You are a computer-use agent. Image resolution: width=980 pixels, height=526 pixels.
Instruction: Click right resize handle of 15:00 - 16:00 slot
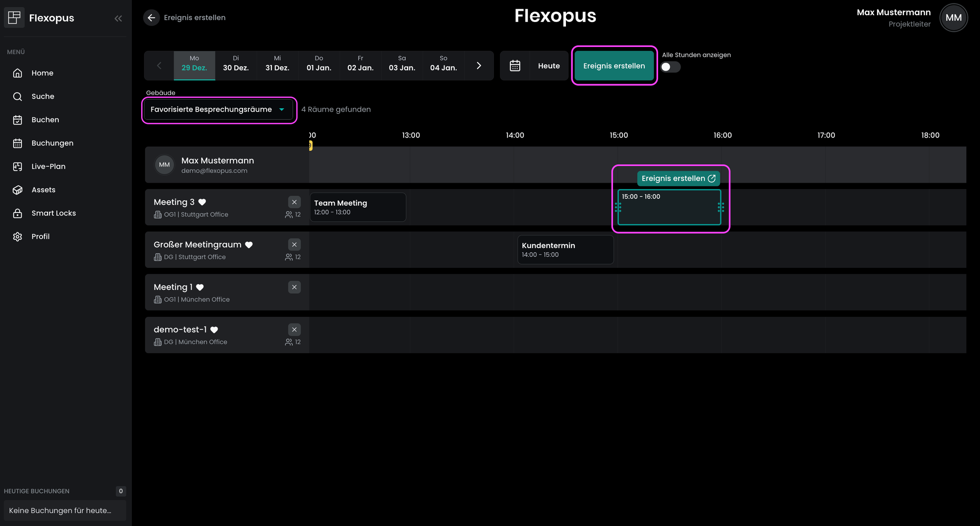click(720, 207)
